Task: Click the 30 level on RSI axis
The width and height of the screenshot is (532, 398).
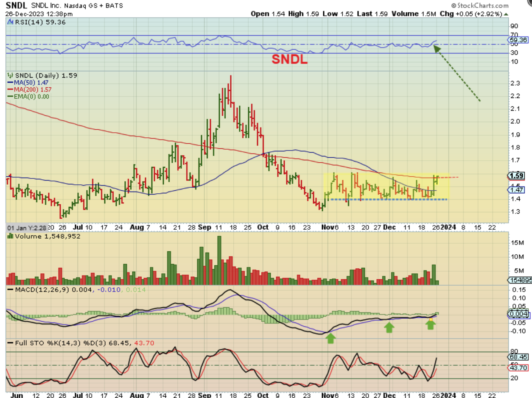Action: coord(514,53)
